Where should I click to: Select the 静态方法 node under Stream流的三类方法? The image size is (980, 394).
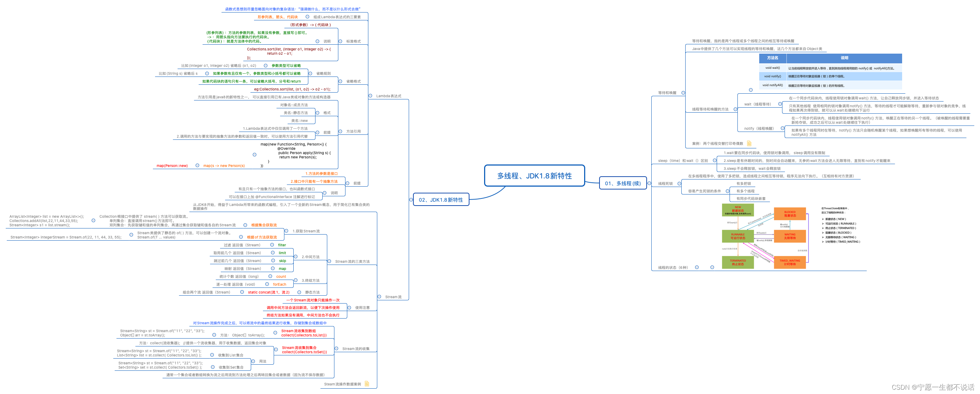(312, 292)
